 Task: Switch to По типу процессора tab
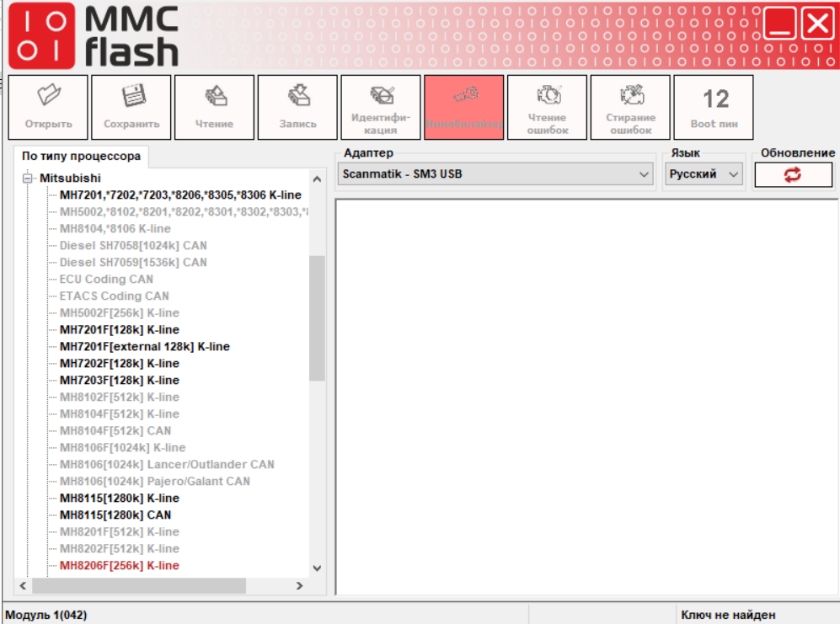(81, 156)
